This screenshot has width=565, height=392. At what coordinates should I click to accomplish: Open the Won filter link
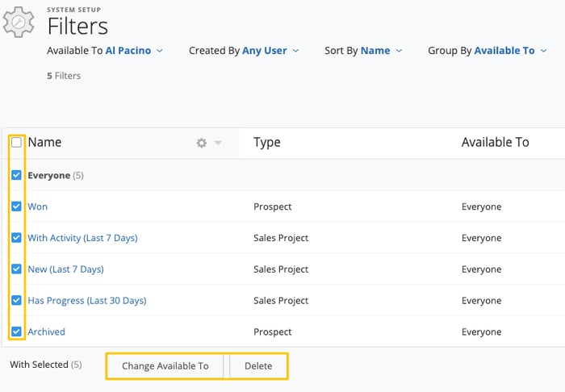38,206
